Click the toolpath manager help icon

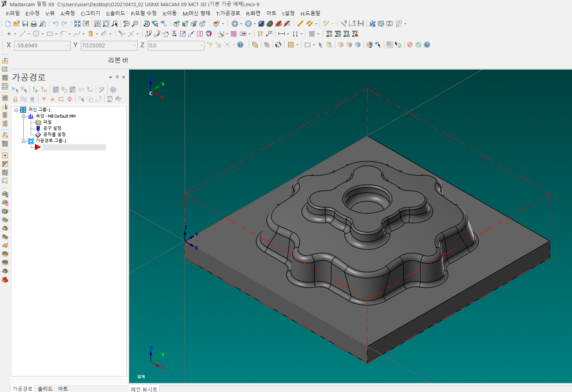(113, 90)
